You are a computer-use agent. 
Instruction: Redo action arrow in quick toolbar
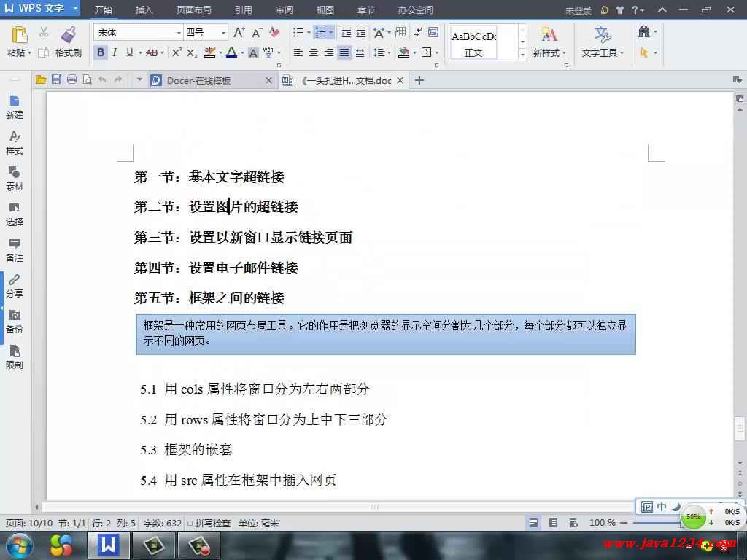click(x=118, y=80)
